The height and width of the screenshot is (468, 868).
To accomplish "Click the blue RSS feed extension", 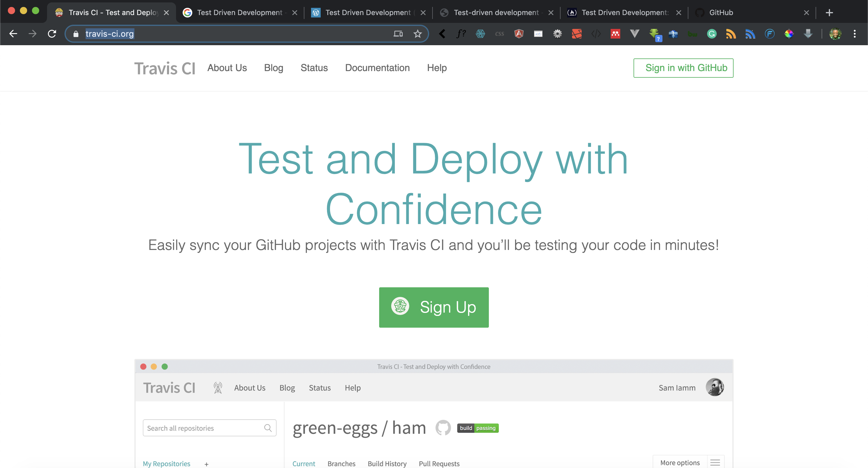I will pyautogui.click(x=750, y=34).
